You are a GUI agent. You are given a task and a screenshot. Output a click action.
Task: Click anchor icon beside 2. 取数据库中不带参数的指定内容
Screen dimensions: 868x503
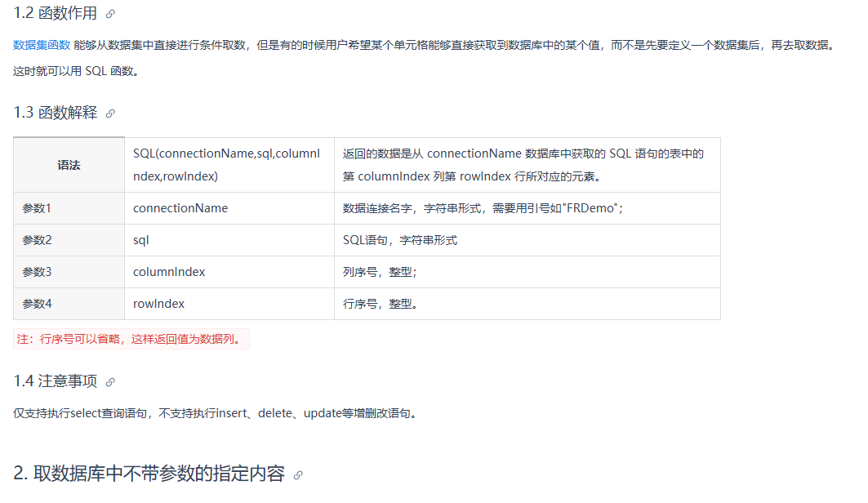(298, 474)
